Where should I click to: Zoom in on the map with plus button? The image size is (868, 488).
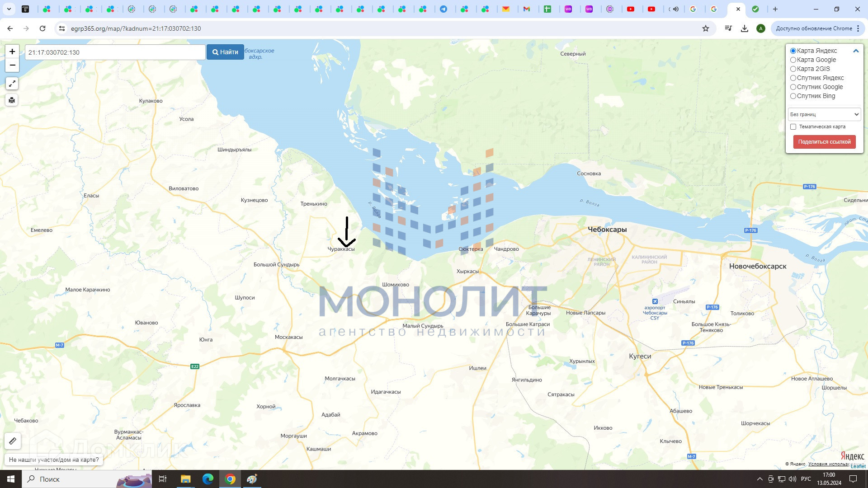12,52
